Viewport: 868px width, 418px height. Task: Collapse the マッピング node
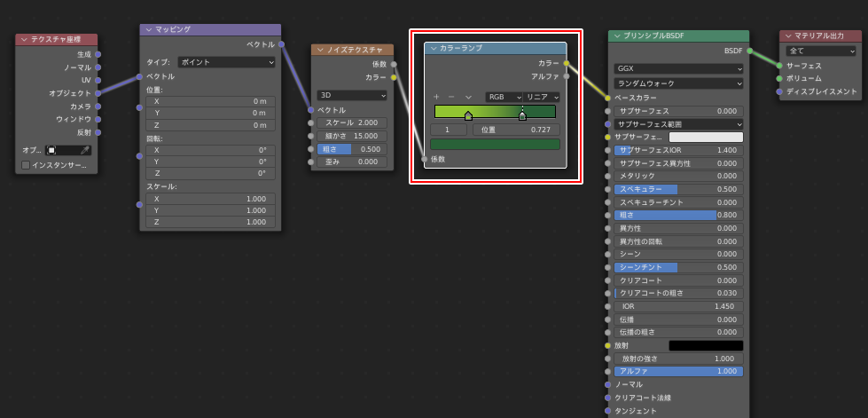[x=148, y=29]
